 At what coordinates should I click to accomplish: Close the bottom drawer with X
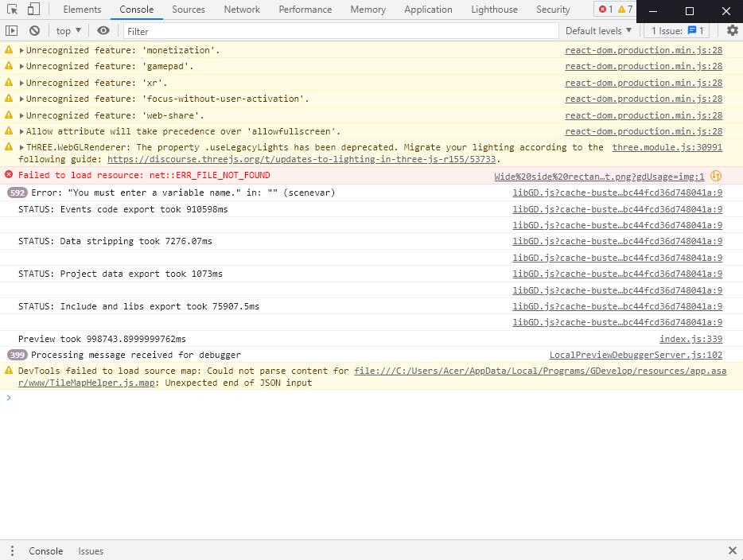(x=732, y=551)
